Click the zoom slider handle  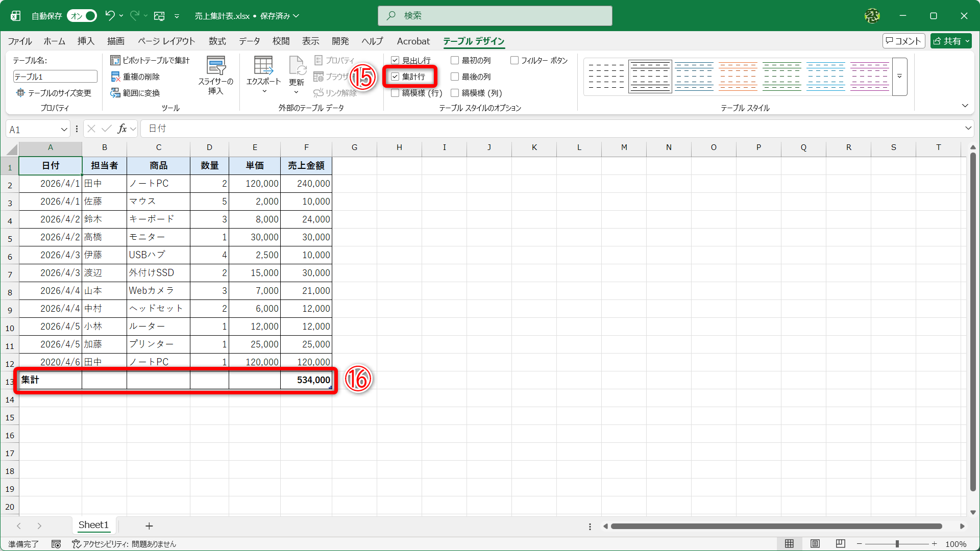point(897,544)
